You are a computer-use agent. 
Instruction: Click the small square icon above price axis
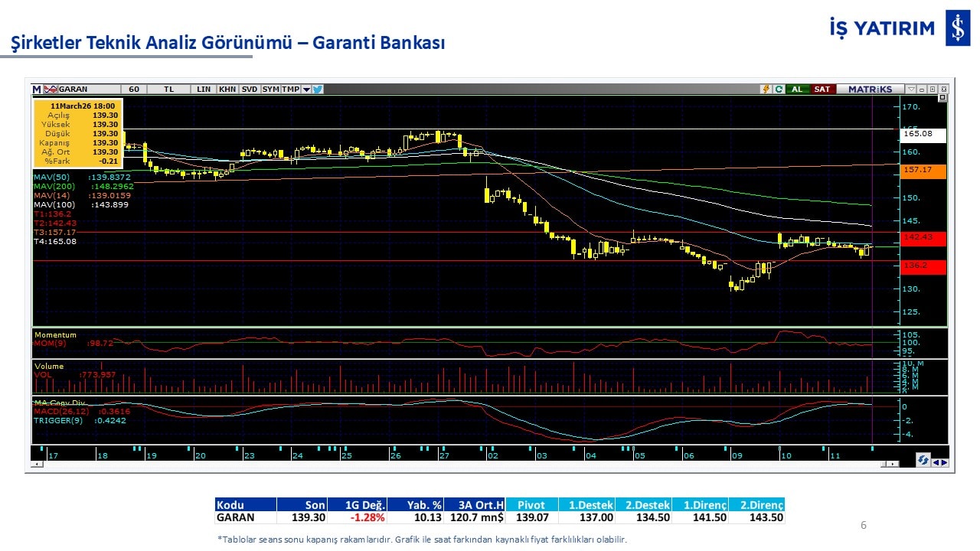coord(942,98)
